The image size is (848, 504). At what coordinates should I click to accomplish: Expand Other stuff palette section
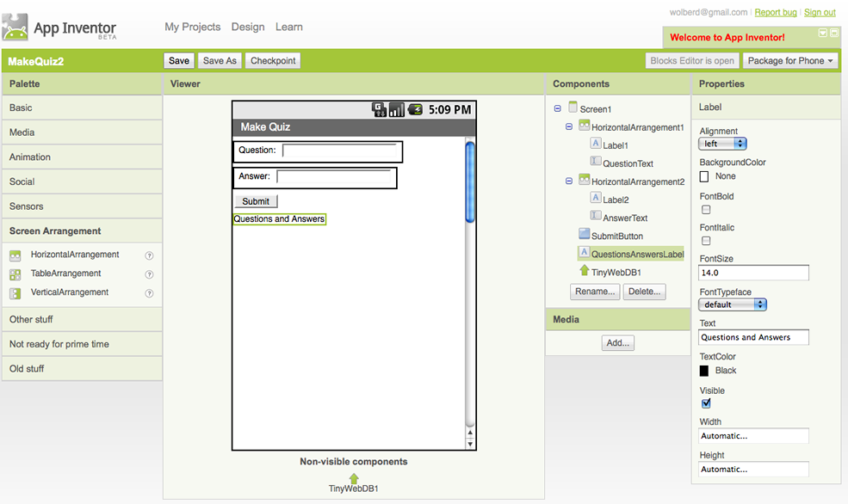coord(82,319)
